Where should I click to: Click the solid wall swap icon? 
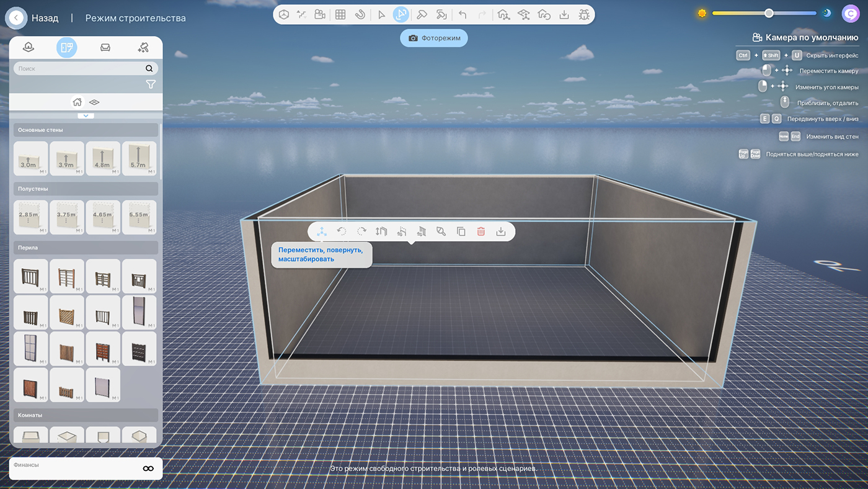(x=421, y=231)
